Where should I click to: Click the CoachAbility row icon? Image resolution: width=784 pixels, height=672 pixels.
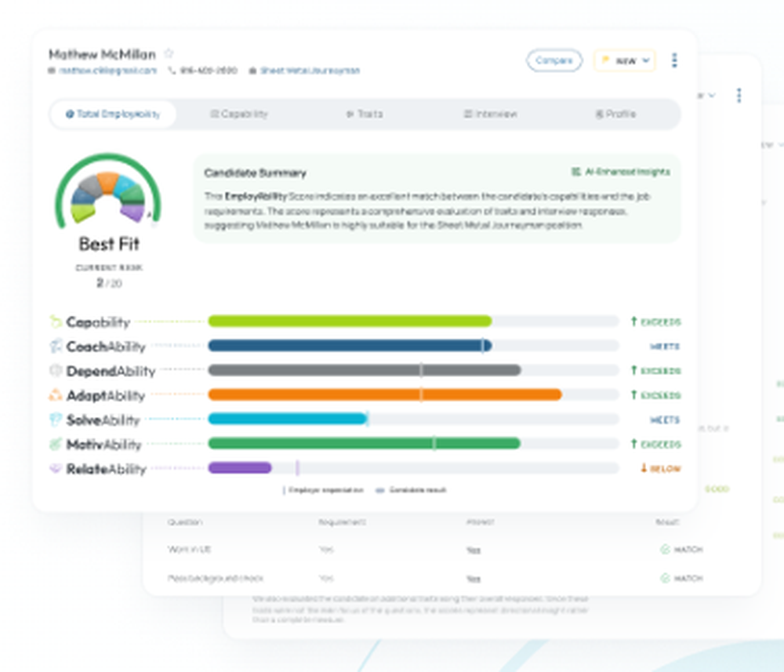pyautogui.click(x=56, y=346)
